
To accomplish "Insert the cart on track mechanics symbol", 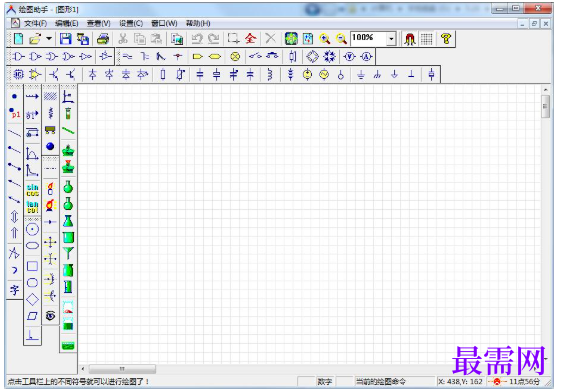I will (x=50, y=130).
